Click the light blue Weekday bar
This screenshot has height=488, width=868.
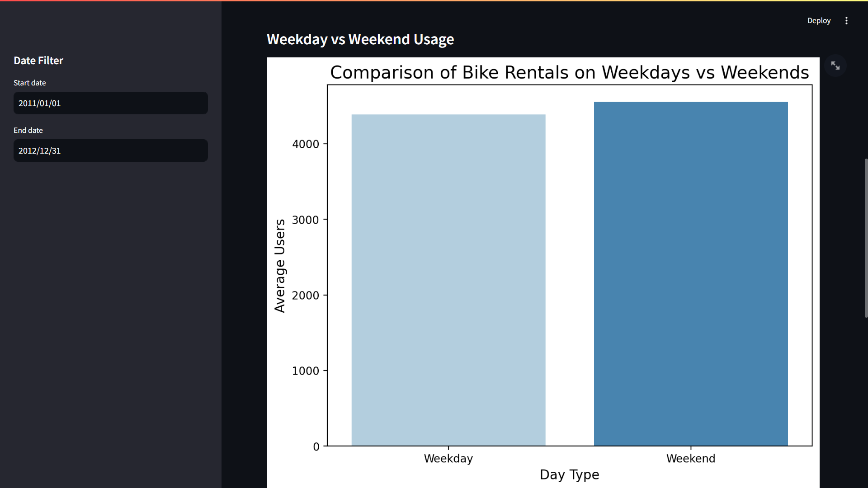[x=448, y=280]
